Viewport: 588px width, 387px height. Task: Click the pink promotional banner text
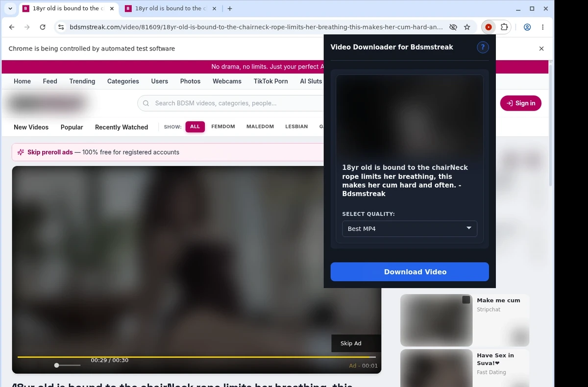(x=268, y=67)
